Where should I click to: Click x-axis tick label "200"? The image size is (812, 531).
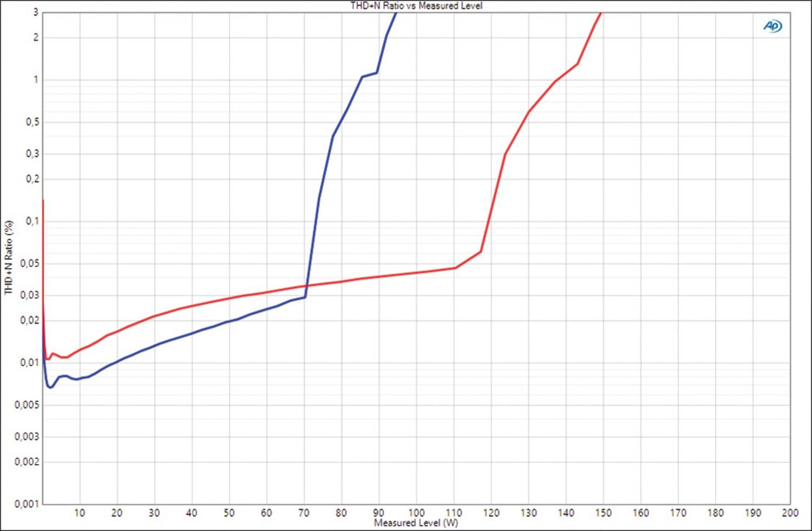click(790, 513)
